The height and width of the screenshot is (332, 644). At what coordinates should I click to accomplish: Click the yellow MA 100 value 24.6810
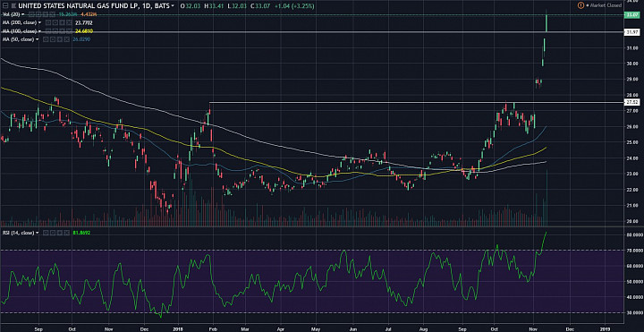(84, 30)
